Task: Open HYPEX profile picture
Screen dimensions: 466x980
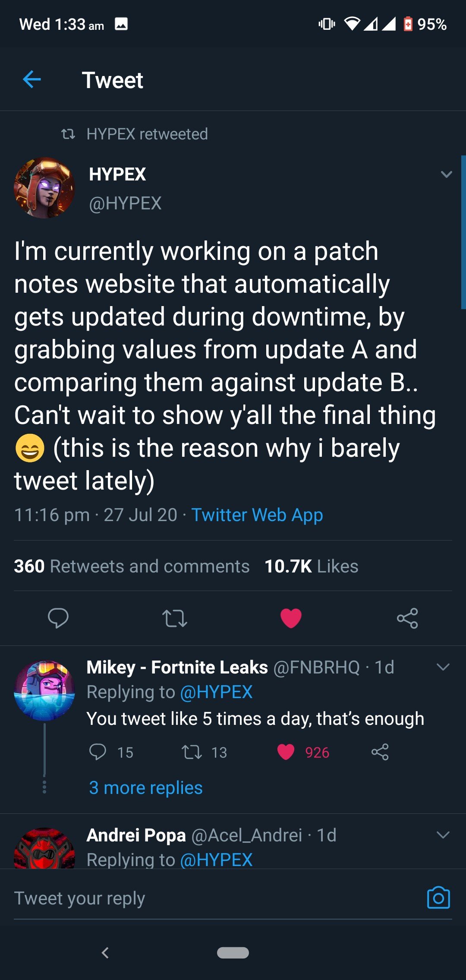Action: coord(44,188)
